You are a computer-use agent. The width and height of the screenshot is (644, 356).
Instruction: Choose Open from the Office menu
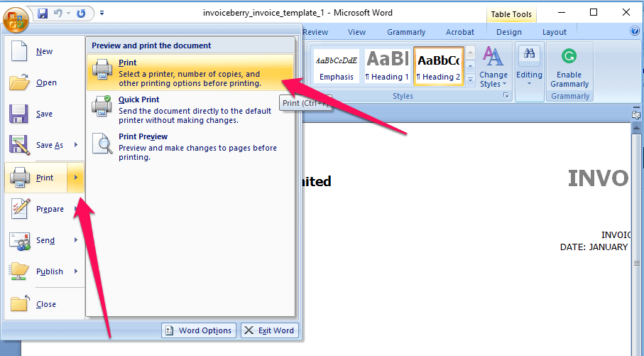click(x=44, y=82)
